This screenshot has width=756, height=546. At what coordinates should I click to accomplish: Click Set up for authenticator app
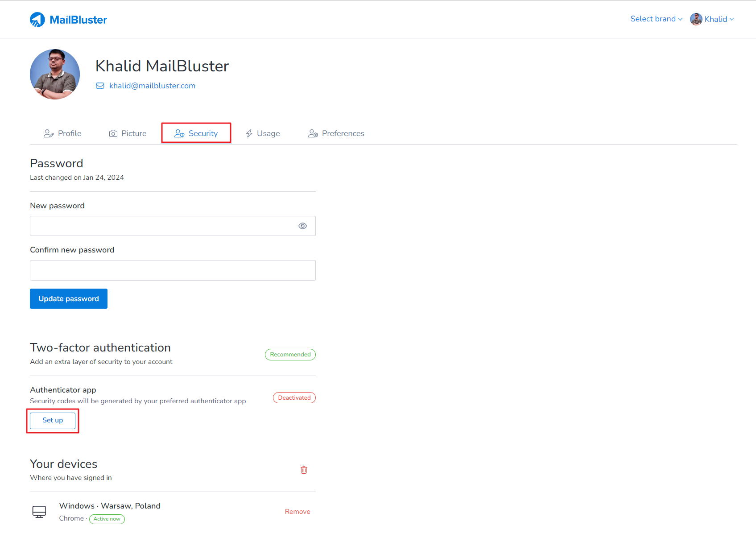[x=52, y=420]
